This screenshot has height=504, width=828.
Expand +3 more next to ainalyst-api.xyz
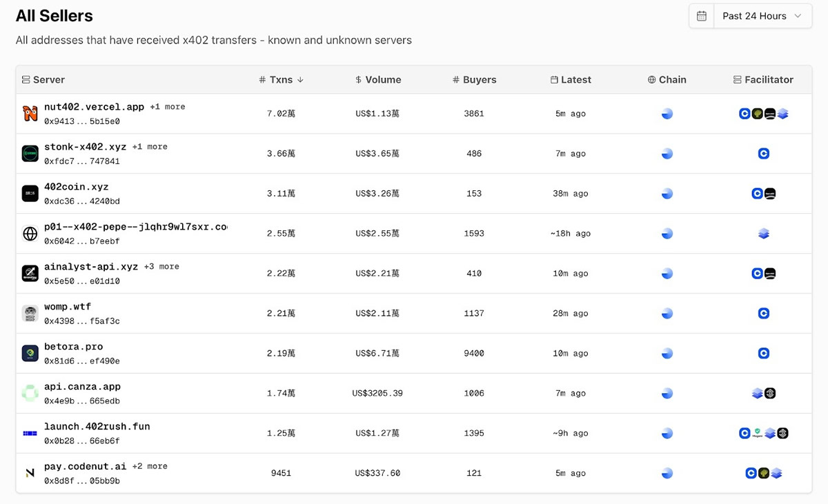pos(161,266)
